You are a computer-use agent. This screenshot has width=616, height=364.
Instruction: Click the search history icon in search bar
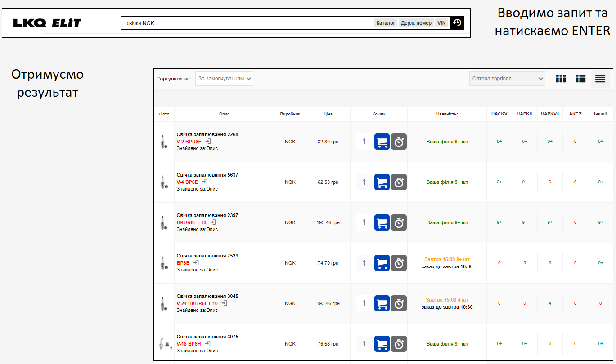click(x=457, y=23)
